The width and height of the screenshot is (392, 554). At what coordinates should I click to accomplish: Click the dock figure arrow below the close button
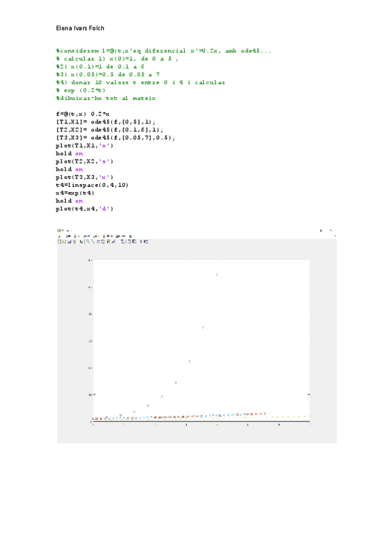pyautogui.click(x=335, y=236)
